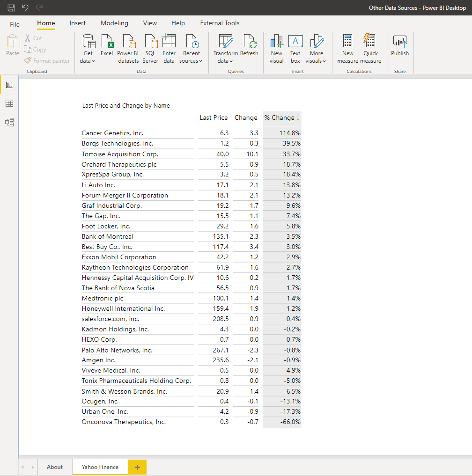Connect to SQL Server source

tap(150, 49)
